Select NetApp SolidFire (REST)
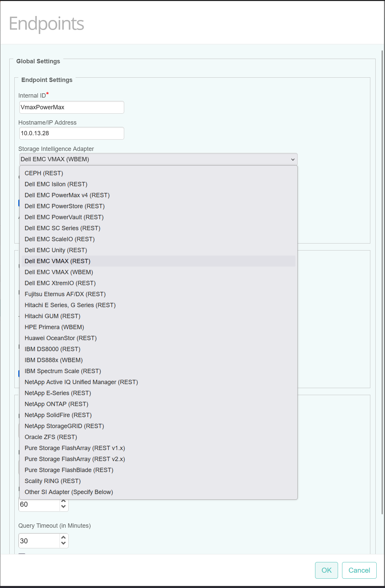The height and width of the screenshot is (588, 385). 159,415
